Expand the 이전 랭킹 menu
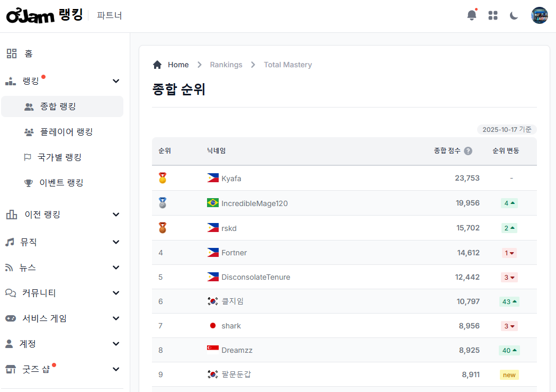556x392 pixels. point(116,215)
